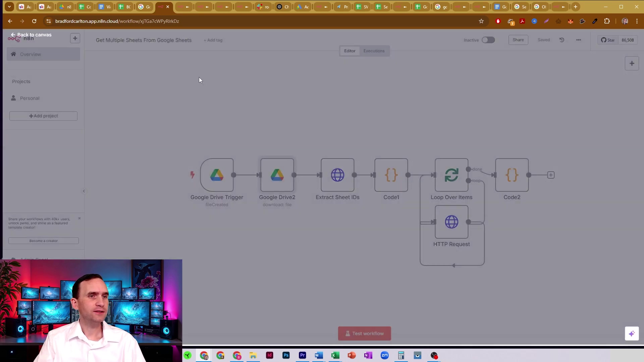Screen dimensions: 644x362
Task: Open Excel from the Windows taskbar
Action: pos(335,355)
